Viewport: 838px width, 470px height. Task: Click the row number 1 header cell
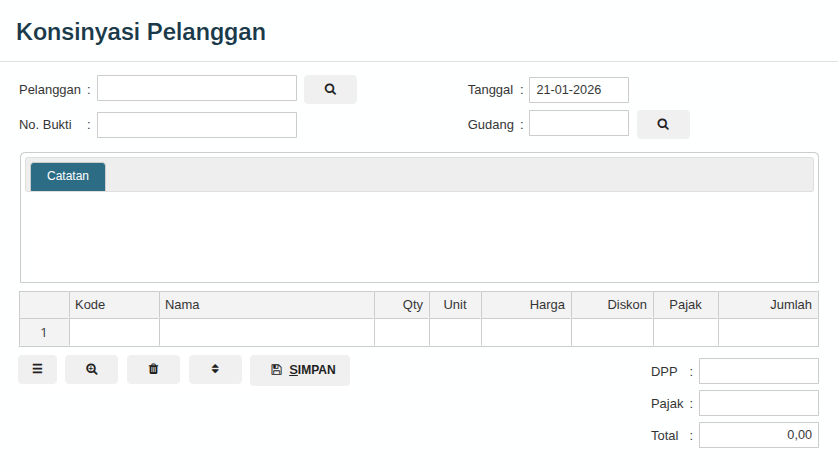click(44, 333)
